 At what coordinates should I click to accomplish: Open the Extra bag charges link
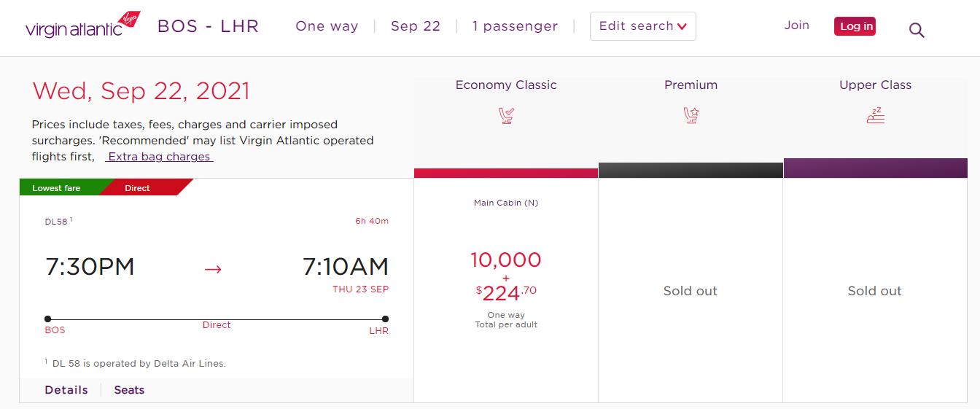[159, 157]
